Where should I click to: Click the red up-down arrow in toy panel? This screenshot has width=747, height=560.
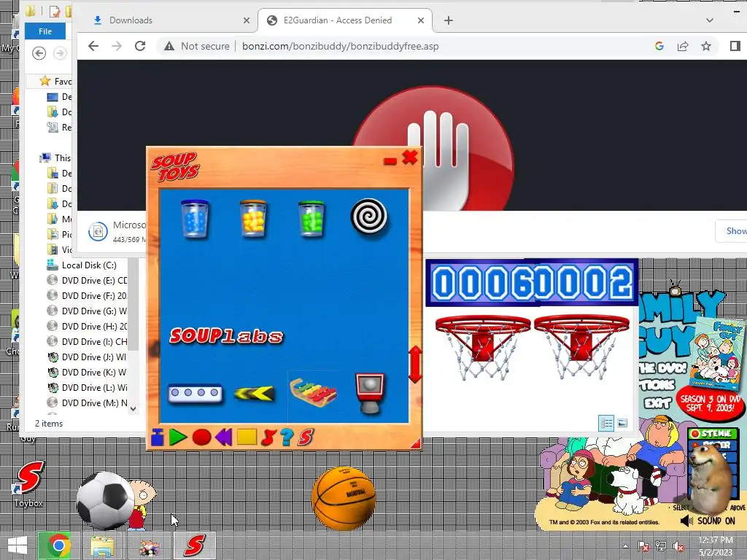coord(415,365)
